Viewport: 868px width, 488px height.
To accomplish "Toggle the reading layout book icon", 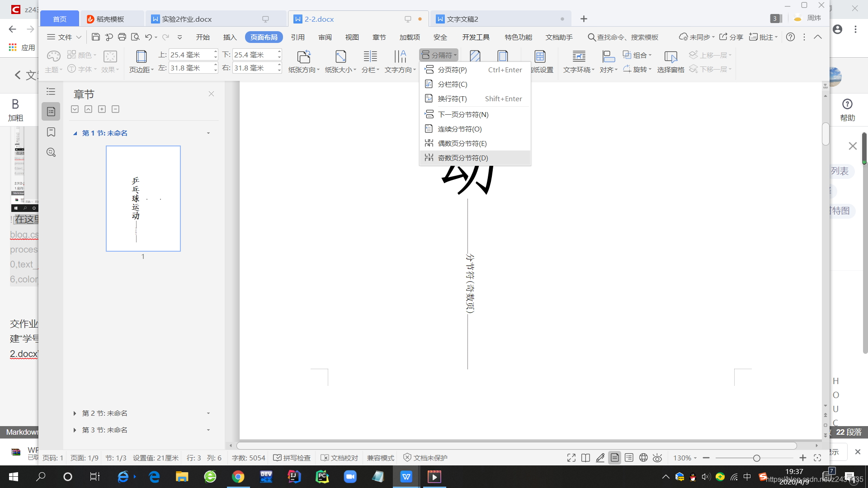I will 585,458.
